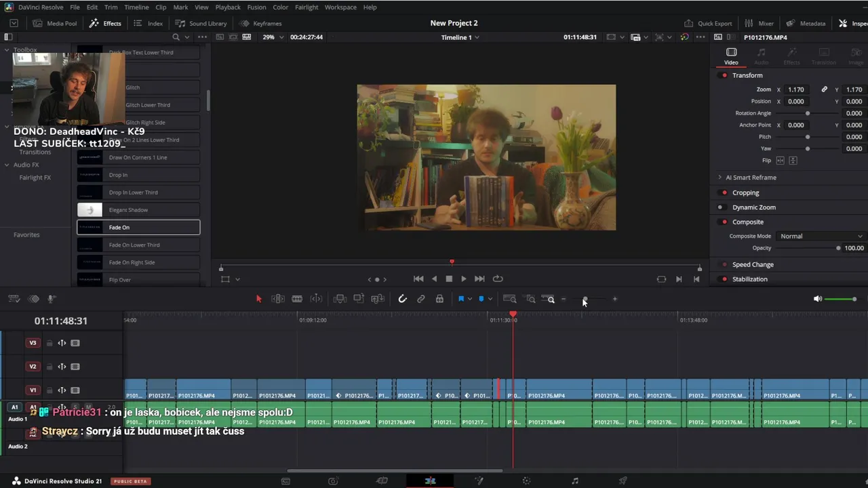Image resolution: width=868 pixels, height=488 pixels.
Task: Open the Index panel
Action: click(x=149, y=23)
